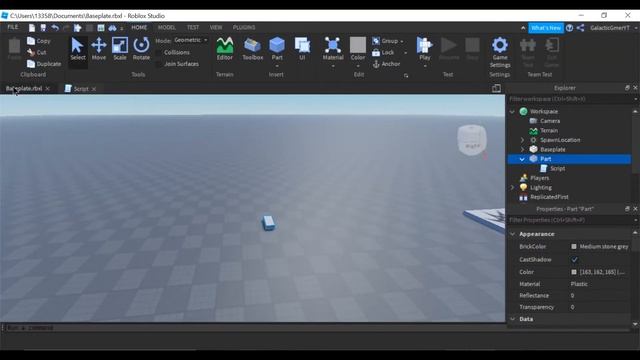Switch to the MODEL ribbon tab
The image size is (640, 360).
(167, 27)
